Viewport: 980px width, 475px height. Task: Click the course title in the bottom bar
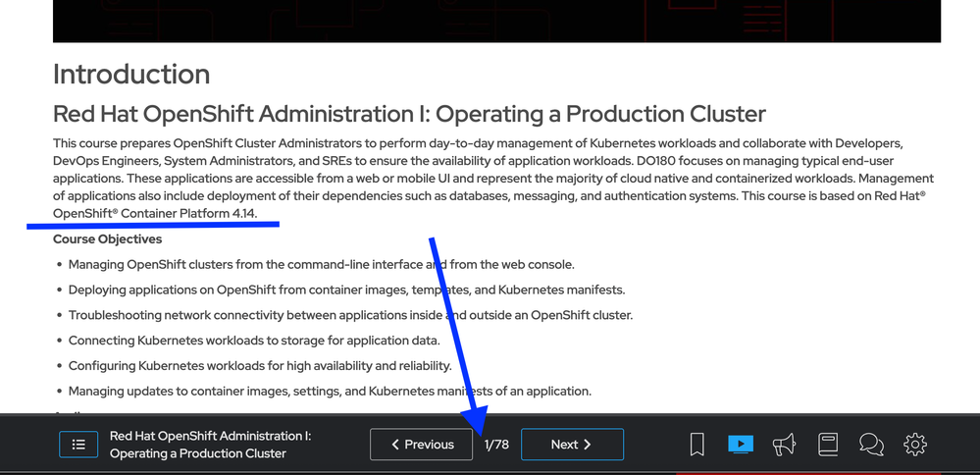[x=210, y=445]
